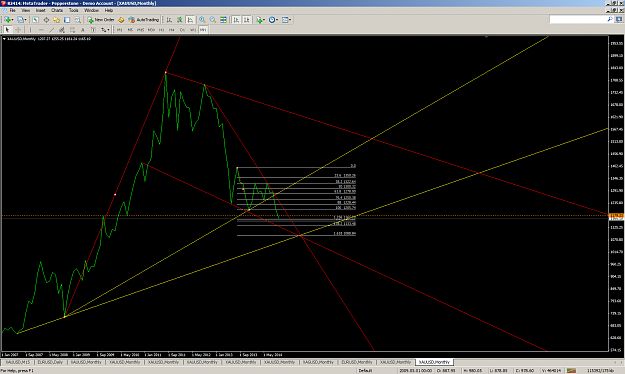Open the Profiles icon in toolbar

tap(20, 20)
